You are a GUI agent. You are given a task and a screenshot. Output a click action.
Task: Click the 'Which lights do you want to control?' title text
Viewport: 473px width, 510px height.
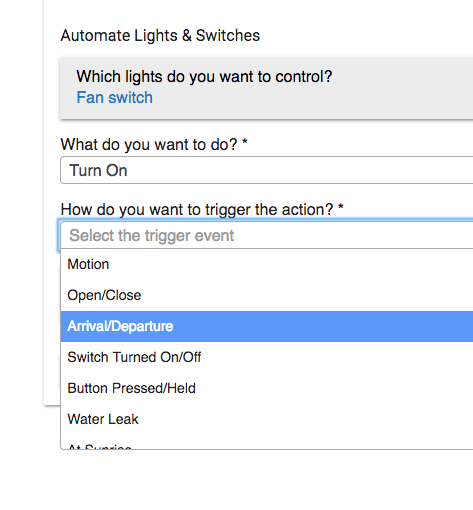(x=204, y=77)
